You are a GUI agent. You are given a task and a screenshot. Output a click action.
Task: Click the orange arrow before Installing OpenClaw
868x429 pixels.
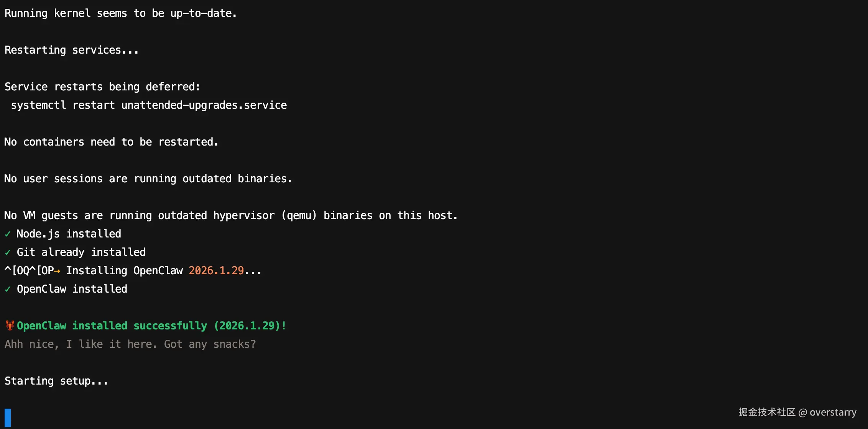pos(57,271)
